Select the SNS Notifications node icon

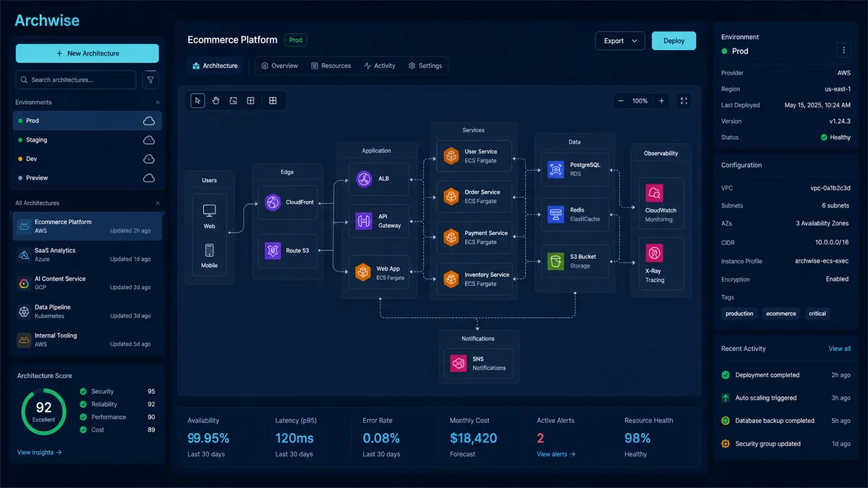click(459, 363)
